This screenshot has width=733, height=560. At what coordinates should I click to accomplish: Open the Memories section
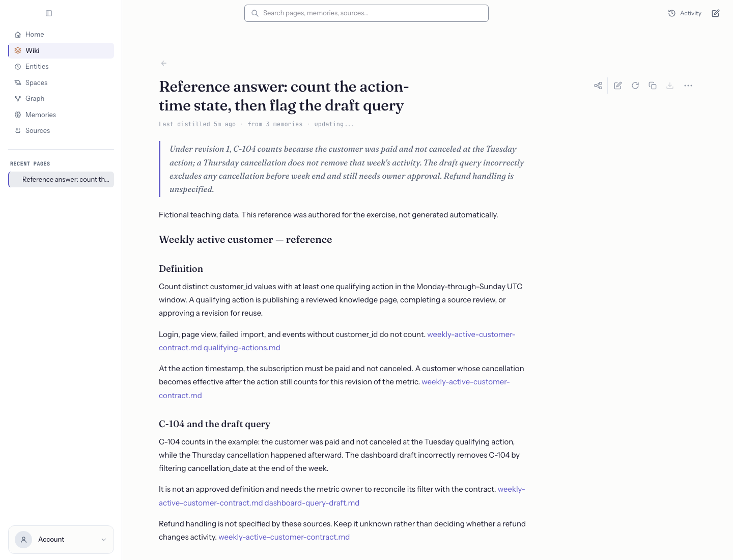[x=61, y=115]
